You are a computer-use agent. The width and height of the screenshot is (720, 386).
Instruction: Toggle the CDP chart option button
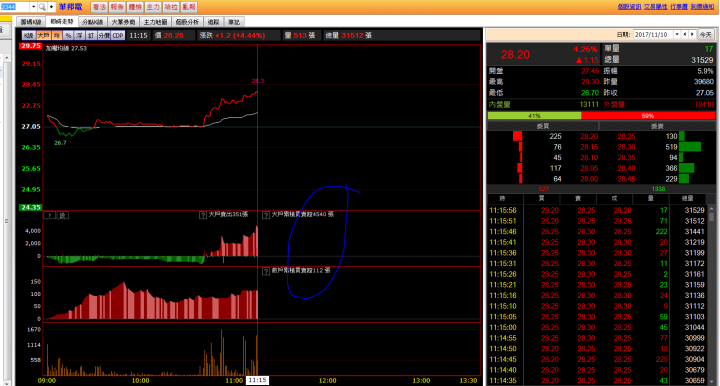pyautogui.click(x=118, y=35)
